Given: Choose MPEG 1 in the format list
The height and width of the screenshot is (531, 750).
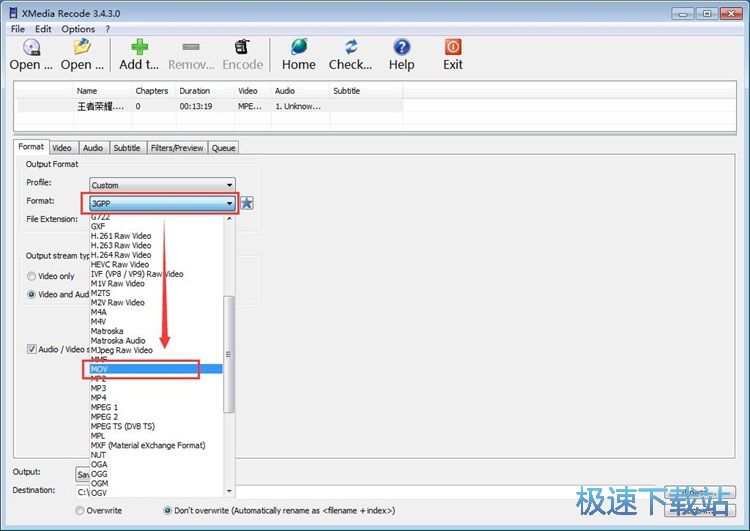Looking at the screenshot, I should (x=156, y=407).
